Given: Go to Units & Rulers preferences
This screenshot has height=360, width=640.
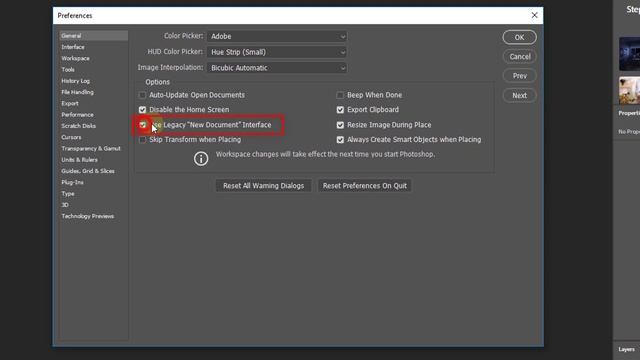Looking at the screenshot, I should (80, 160).
